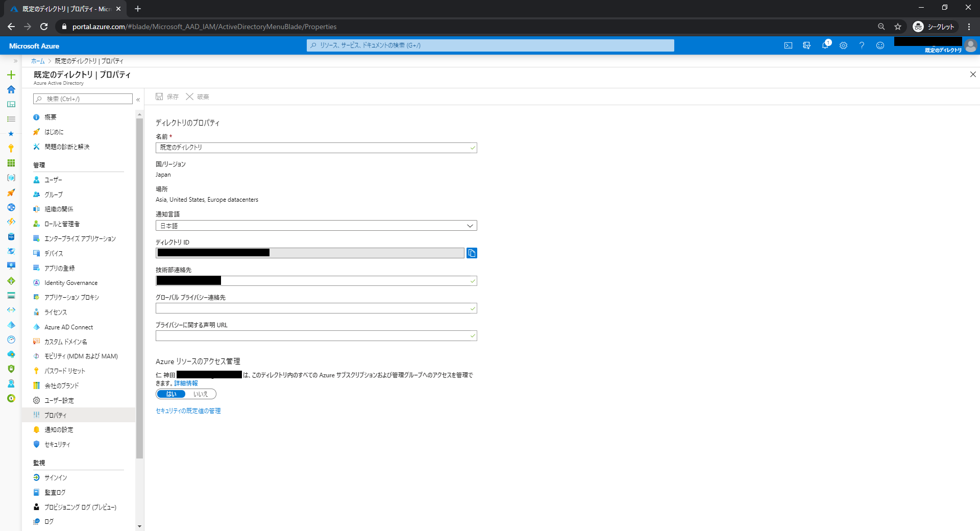Click the green plus create resource icon
The width and height of the screenshot is (980, 531).
[x=11, y=75]
